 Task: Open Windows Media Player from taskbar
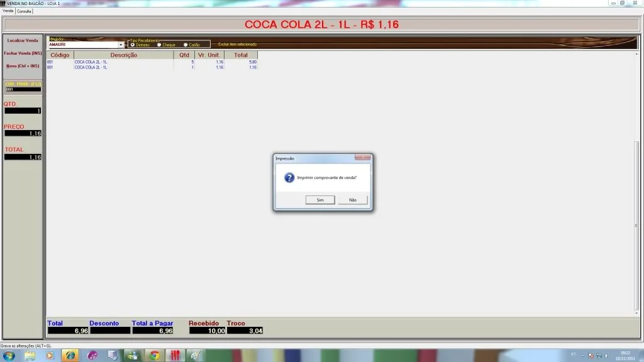50,356
